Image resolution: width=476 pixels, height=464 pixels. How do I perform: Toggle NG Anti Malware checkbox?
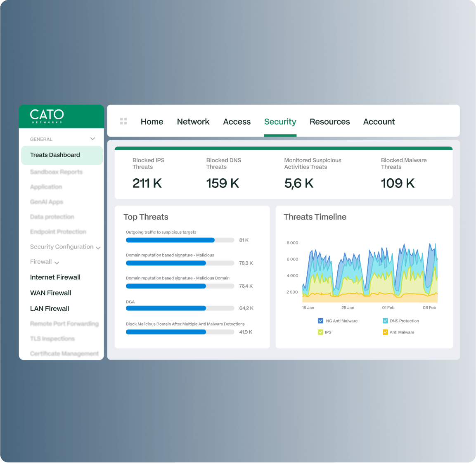point(321,321)
